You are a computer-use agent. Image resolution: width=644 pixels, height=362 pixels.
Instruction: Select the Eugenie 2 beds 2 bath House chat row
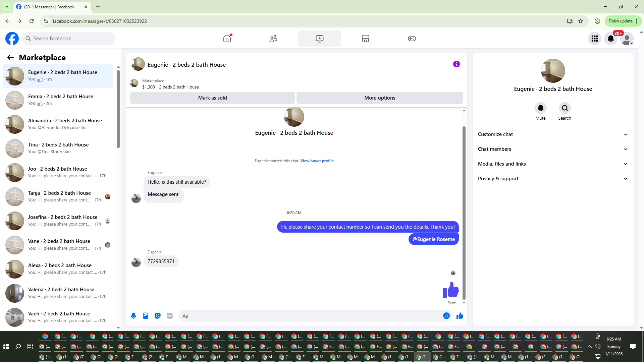click(x=58, y=76)
